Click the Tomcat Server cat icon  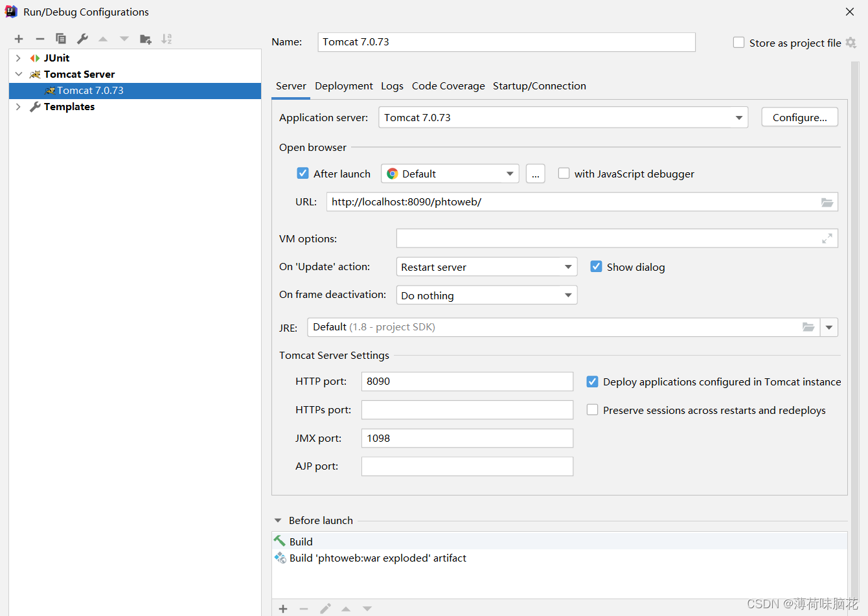[35, 74]
